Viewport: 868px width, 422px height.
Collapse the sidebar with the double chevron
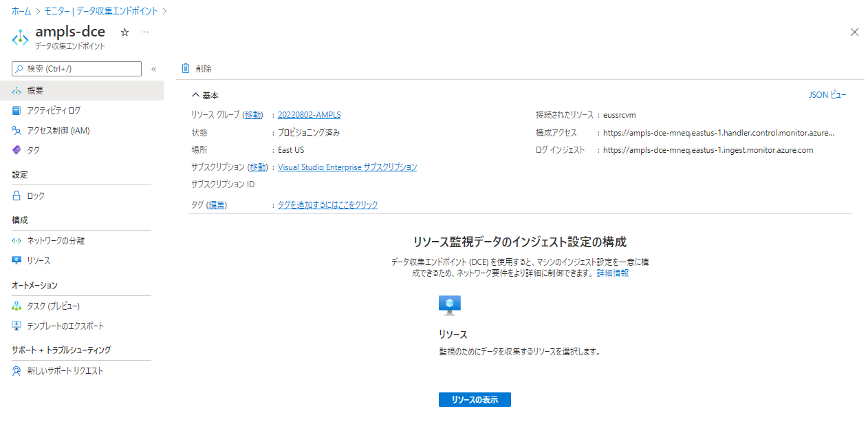[x=153, y=69]
